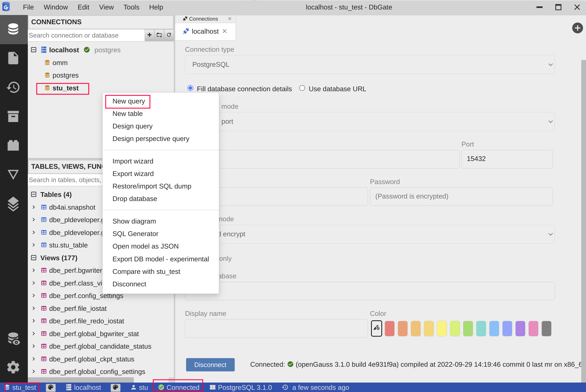The image size is (586, 392).
Task: Add a new connection with plus icon
Action: coord(149,35)
